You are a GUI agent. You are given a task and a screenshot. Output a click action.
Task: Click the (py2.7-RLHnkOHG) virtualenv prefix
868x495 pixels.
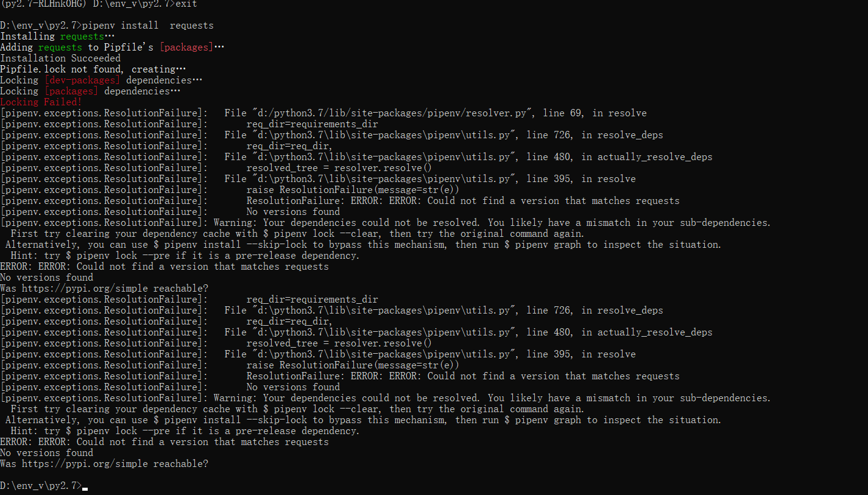[x=44, y=4]
